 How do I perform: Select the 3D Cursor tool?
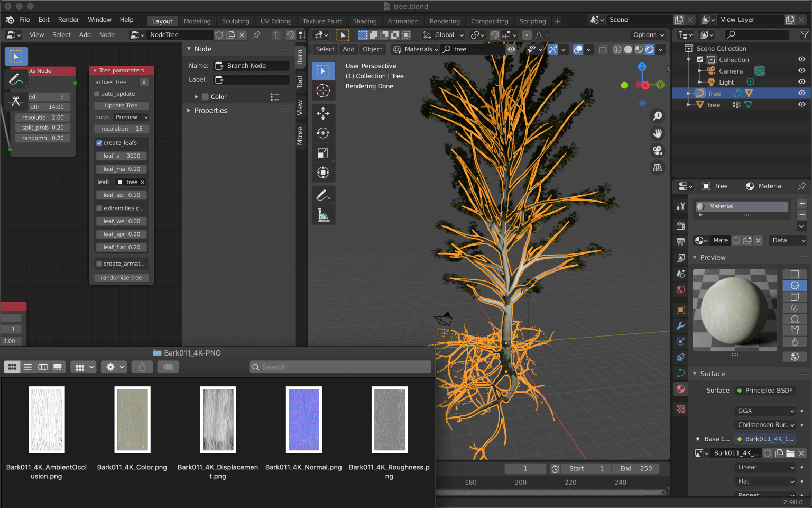click(x=324, y=90)
